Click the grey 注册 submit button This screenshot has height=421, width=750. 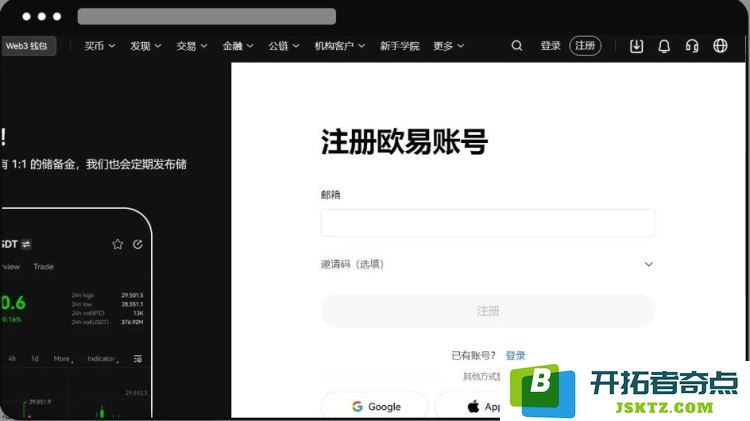point(488,311)
